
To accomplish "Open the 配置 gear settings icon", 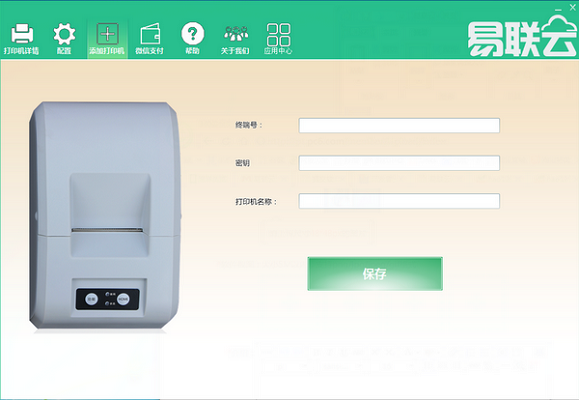I will click(64, 34).
